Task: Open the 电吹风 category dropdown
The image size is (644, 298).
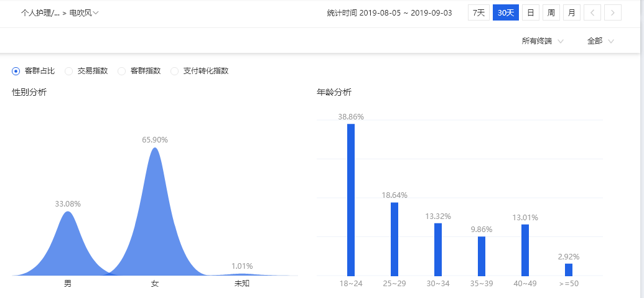Action: (84, 12)
